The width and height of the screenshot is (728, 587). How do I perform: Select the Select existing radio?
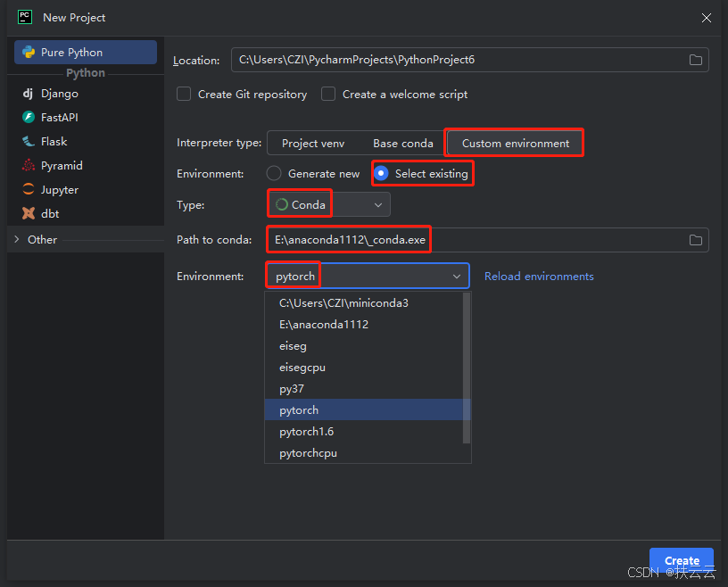(x=381, y=173)
